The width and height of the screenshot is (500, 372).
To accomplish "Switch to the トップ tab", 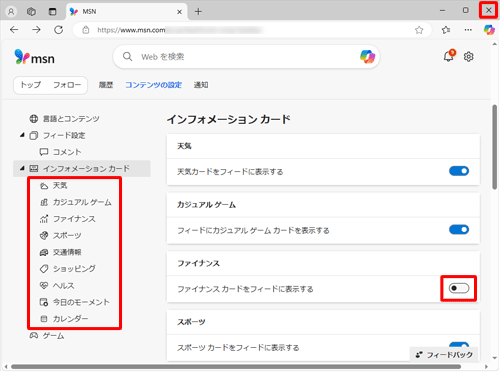I will [x=30, y=85].
